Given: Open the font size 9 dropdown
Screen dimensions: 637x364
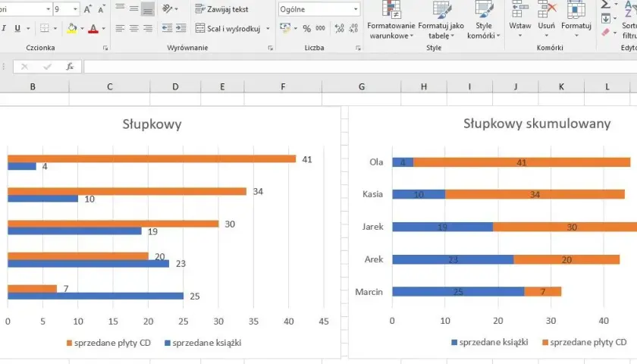Looking at the screenshot, I should tap(75, 9).
